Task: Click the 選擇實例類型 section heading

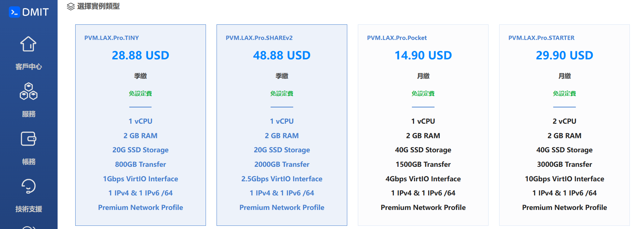Action: pyautogui.click(x=98, y=6)
